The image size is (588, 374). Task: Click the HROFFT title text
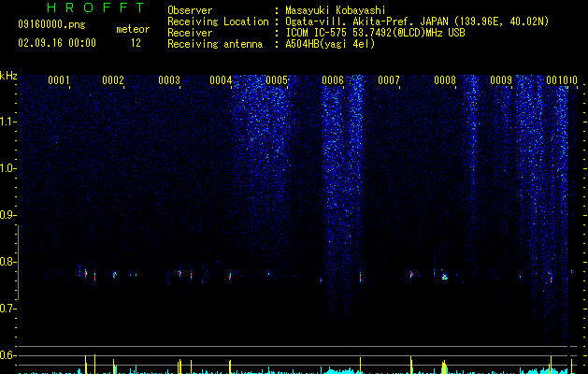(95, 7)
